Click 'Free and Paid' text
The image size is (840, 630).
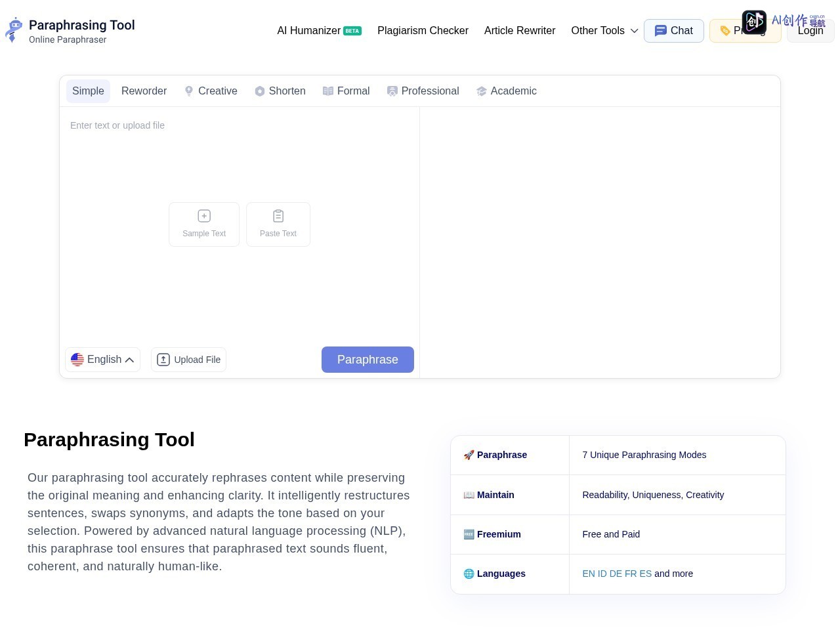[x=611, y=534]
